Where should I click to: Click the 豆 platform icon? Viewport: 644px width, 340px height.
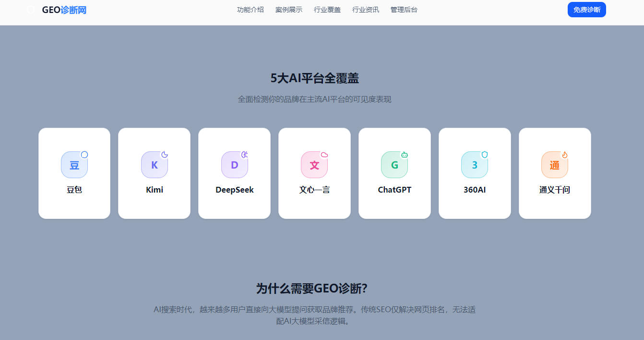tap(74, 165)
